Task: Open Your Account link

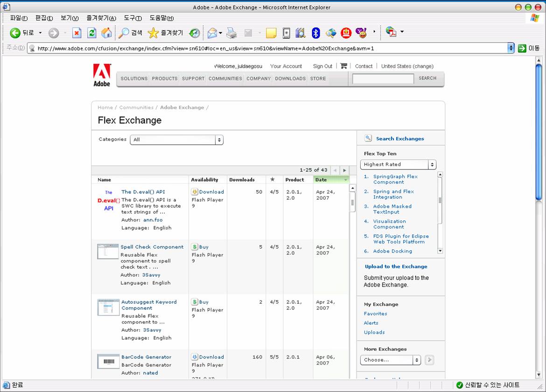Action: point(286,66)
